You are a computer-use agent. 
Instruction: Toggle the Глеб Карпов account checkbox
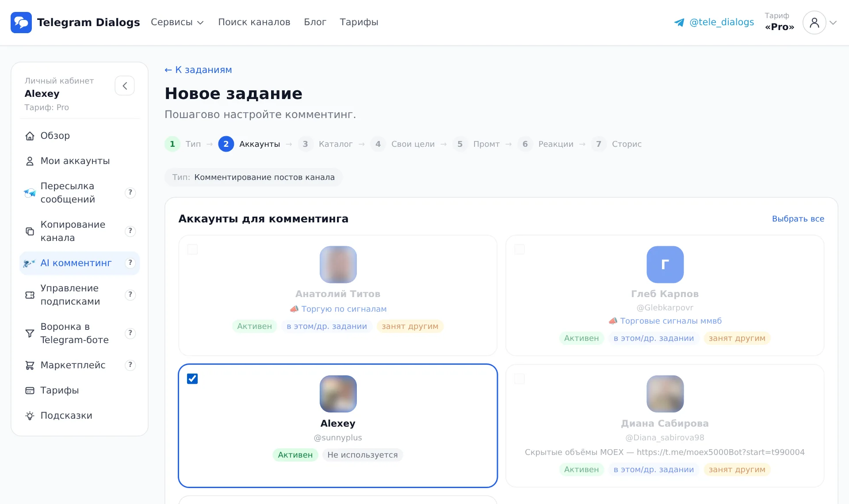(x=520, y=249)
